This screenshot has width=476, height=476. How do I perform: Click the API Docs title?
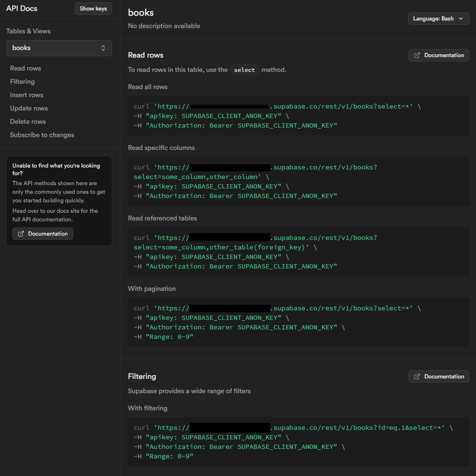pyautogui.click(x=21, y=9)
